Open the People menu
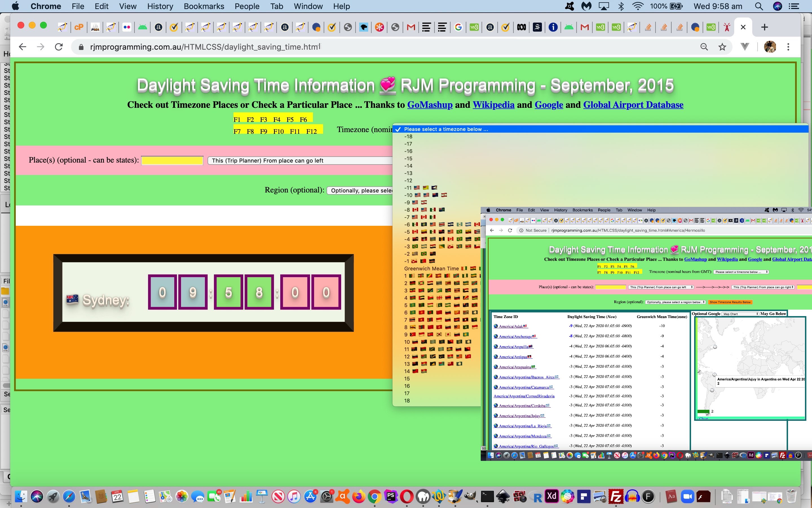The image size is (812, 508). tap(247, 6)
